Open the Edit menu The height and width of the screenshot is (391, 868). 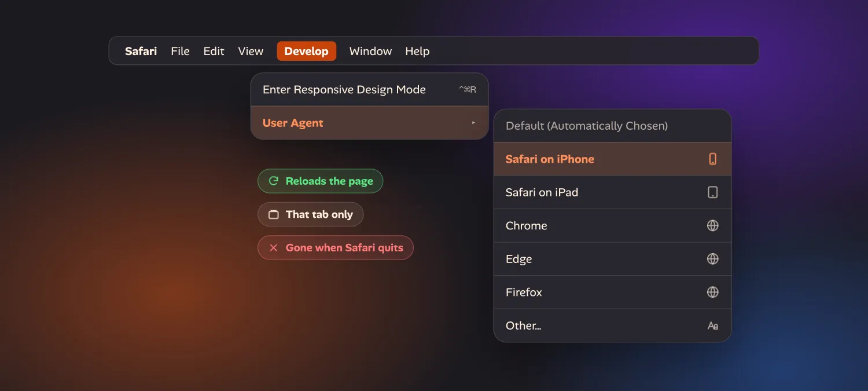[214, 51]
